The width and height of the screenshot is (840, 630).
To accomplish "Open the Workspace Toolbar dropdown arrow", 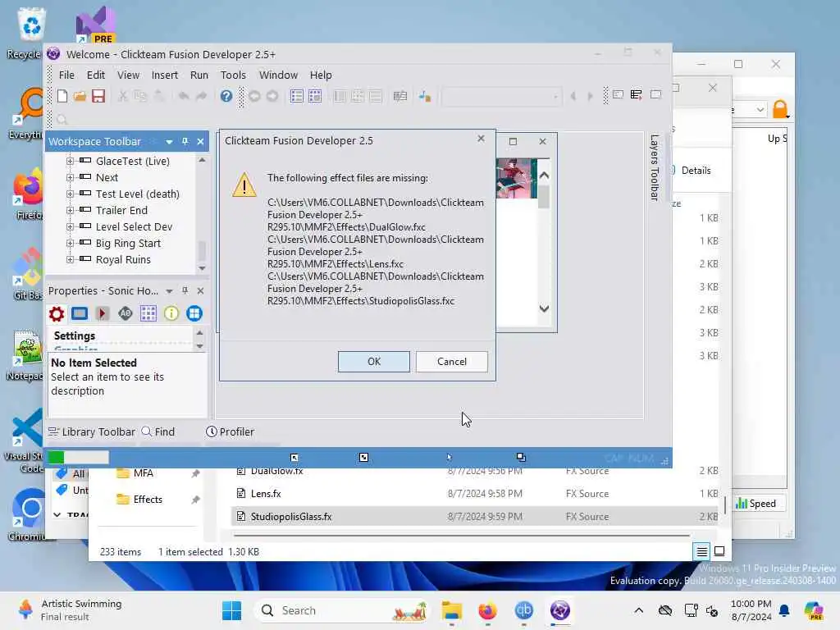I will click(169, 142).
